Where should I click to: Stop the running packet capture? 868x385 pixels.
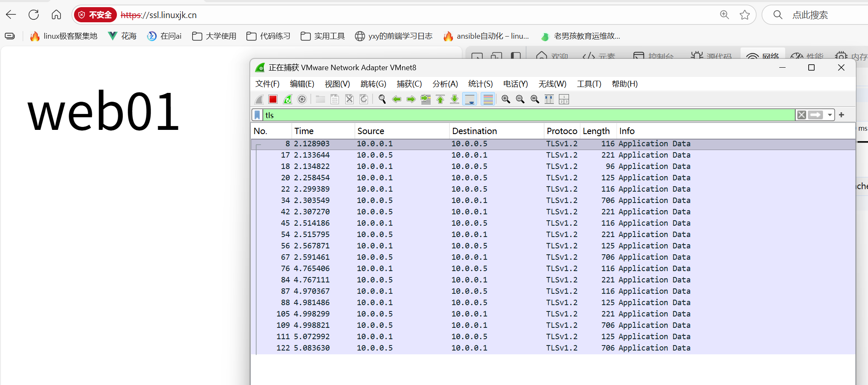tap(273, 99)
